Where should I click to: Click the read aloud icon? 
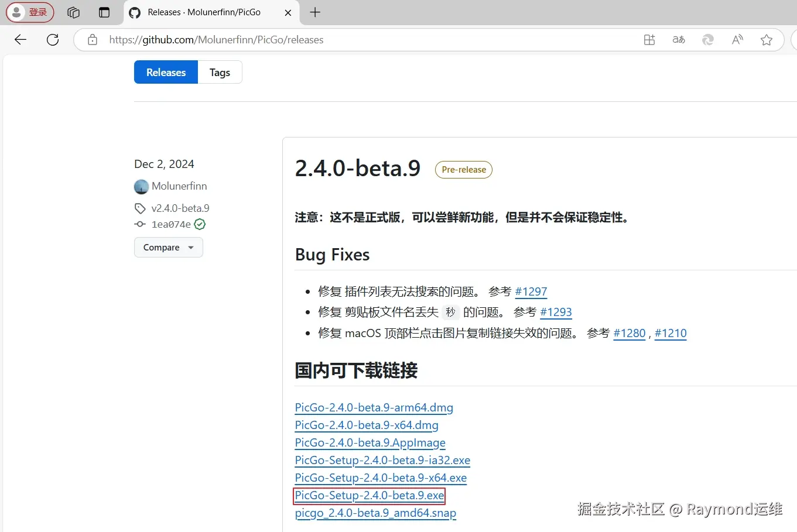pyautogui.click(x=737, y=40)
